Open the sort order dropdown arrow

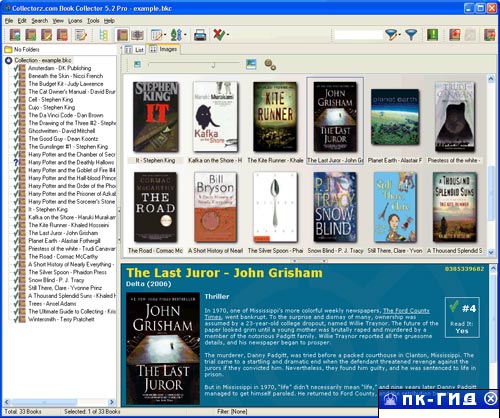[x=185, y=35]
